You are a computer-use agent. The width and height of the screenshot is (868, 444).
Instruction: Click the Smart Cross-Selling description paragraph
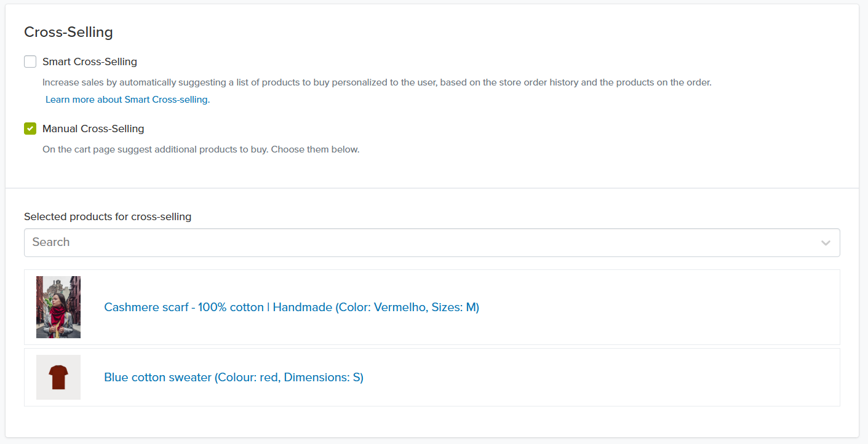pos(376,82)
